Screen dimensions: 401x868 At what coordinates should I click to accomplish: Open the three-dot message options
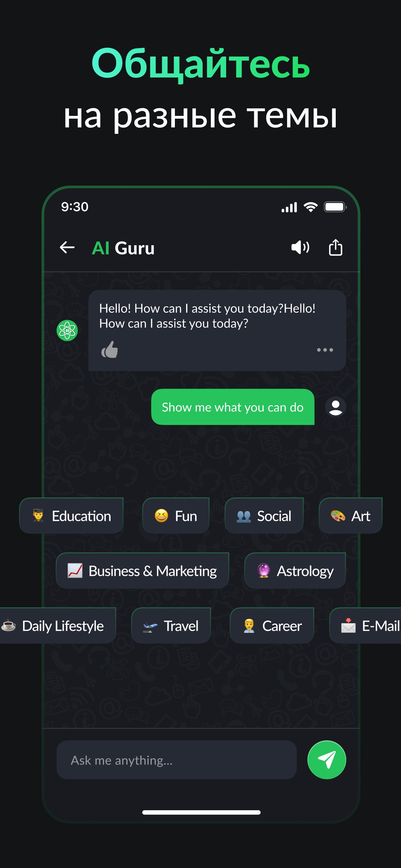pyautogui.click(x=325, y=350)
